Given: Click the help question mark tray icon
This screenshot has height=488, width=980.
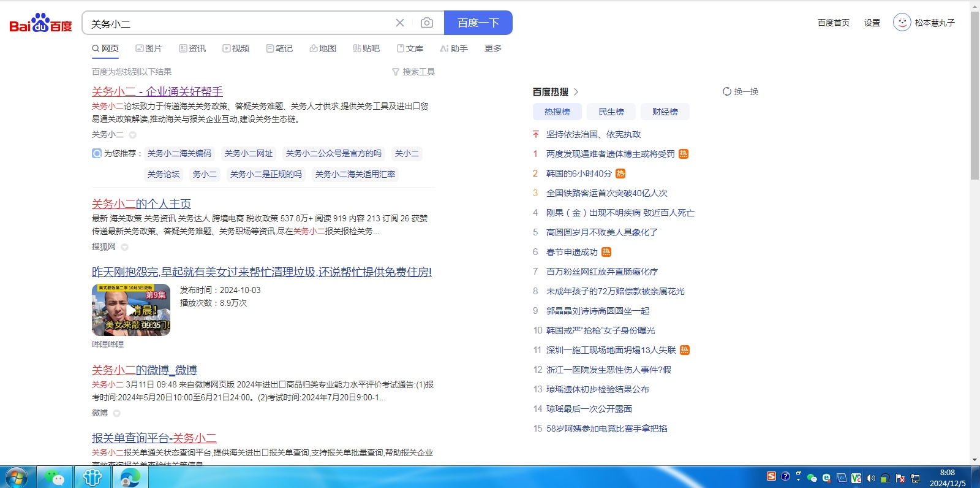Looking at the screenshot, I should [785, 476].
